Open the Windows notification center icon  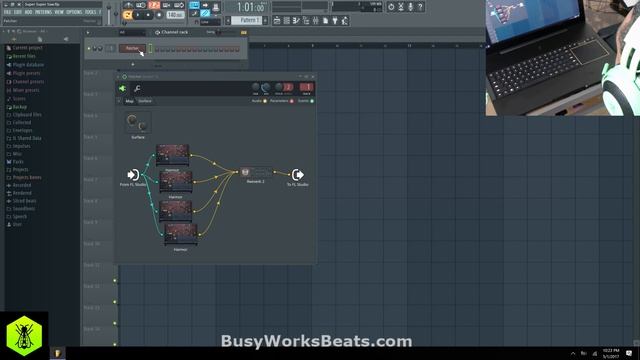pos(629,353)
